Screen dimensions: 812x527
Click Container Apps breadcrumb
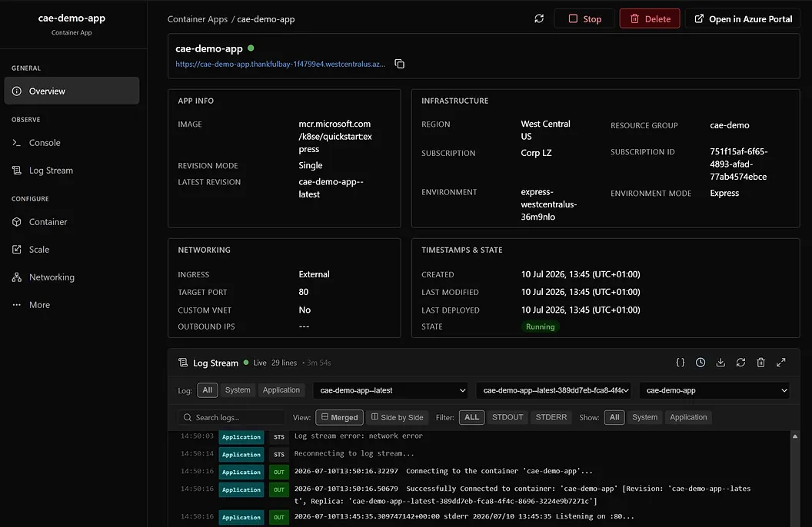coord(198,19)
